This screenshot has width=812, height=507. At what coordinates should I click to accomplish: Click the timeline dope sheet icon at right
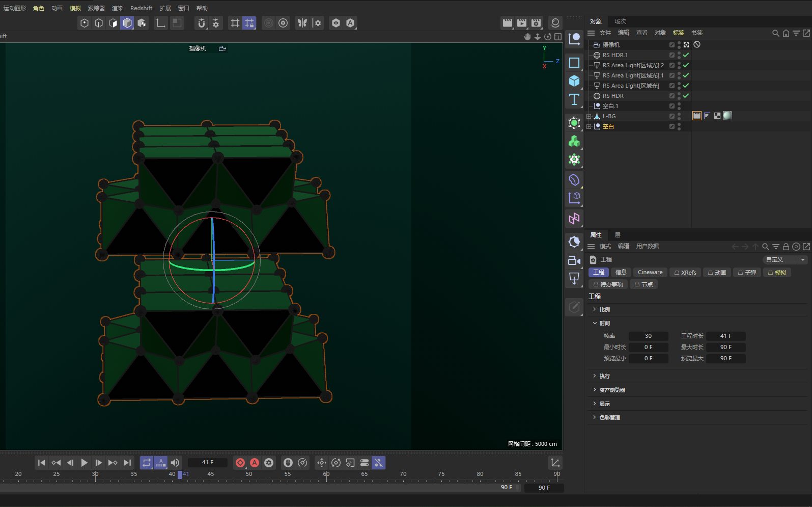click(555, 463)
